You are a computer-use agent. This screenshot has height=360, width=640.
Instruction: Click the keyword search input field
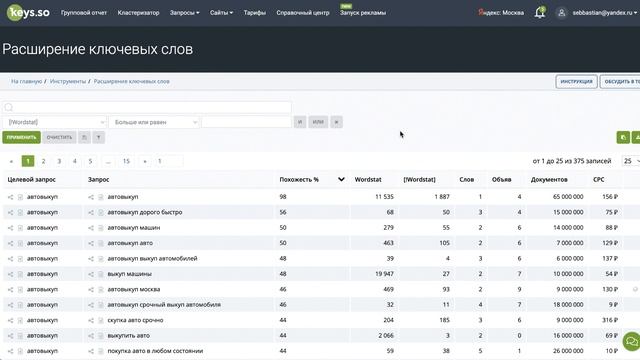[x=147, y=107]
